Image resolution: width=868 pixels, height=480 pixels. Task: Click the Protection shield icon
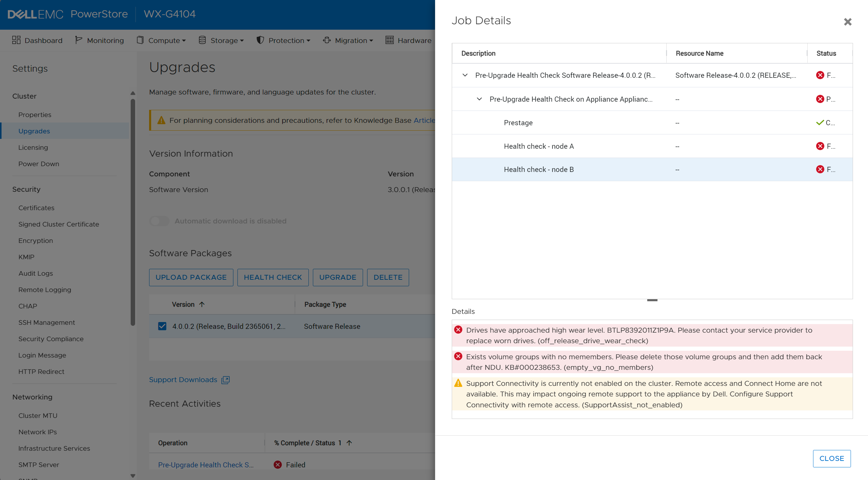coord(260,40)
